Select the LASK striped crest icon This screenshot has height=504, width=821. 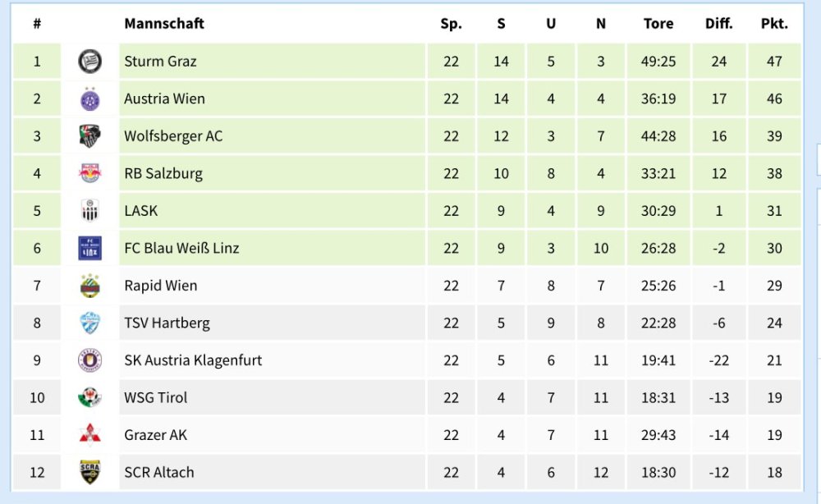[89, 211]
